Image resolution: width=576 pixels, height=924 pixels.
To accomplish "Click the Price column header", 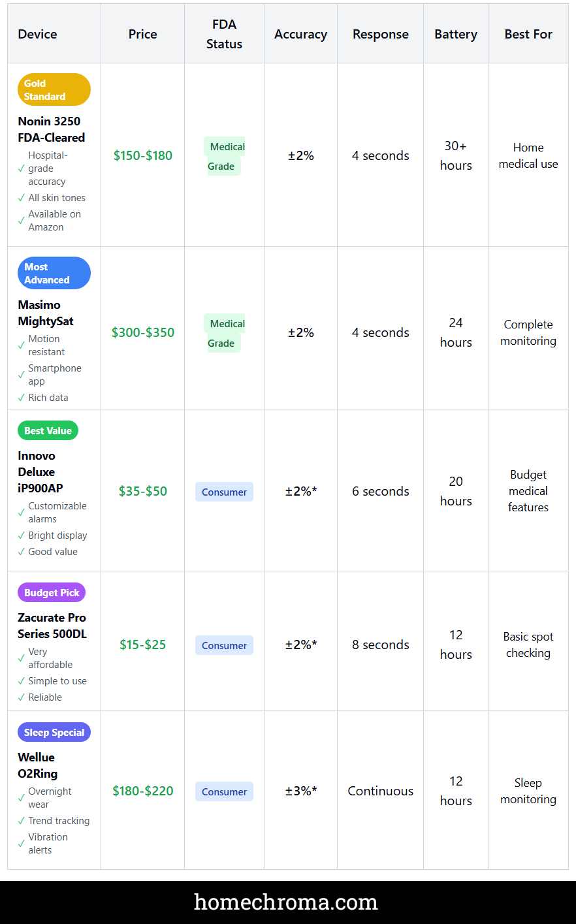I will [x=142, y=34].
